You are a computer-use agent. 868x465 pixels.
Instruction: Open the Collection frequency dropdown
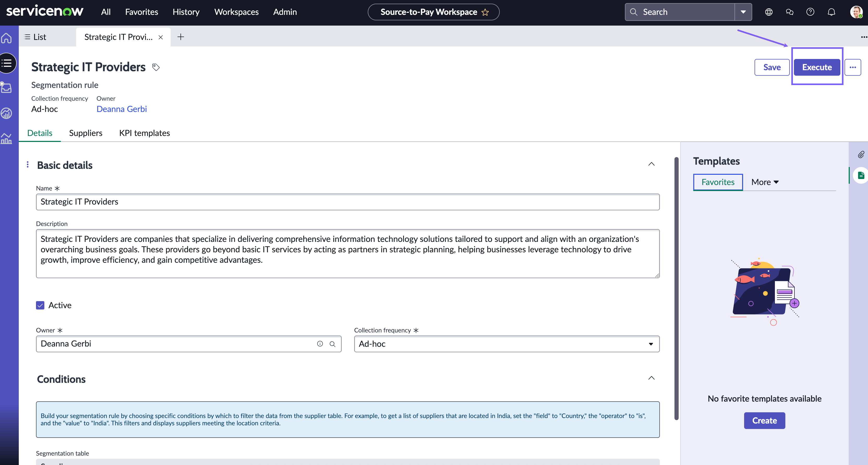[x=507, y=344]
